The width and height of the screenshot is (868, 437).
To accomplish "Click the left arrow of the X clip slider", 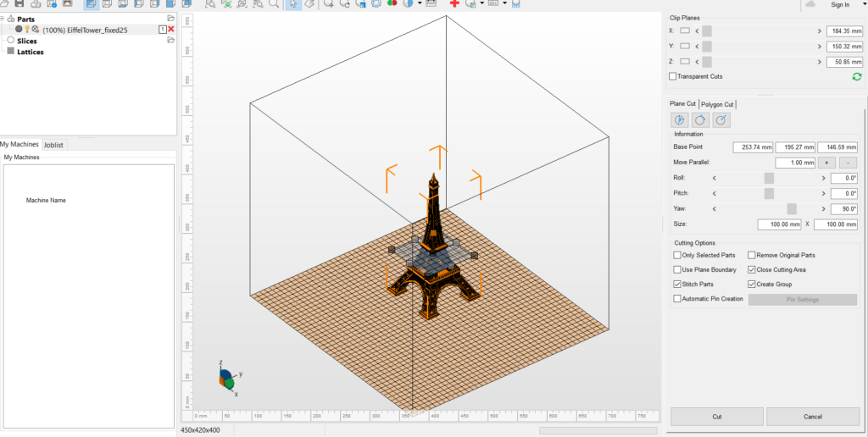I will [x=697, y=31].
